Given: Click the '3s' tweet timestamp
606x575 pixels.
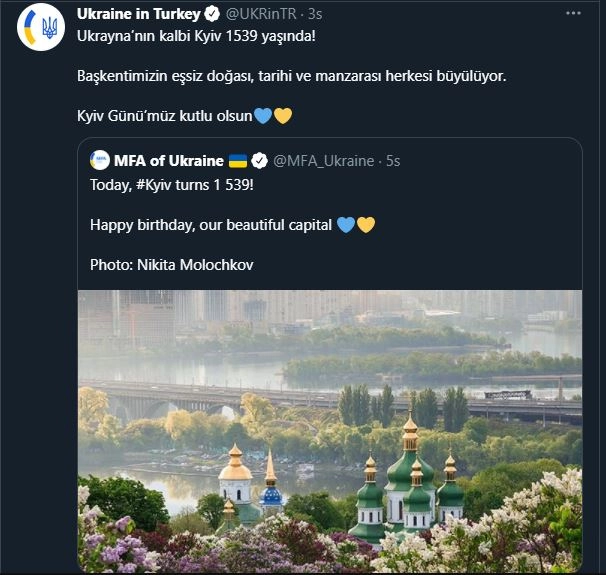Looking at the screenshot, I should pos(316,15).
